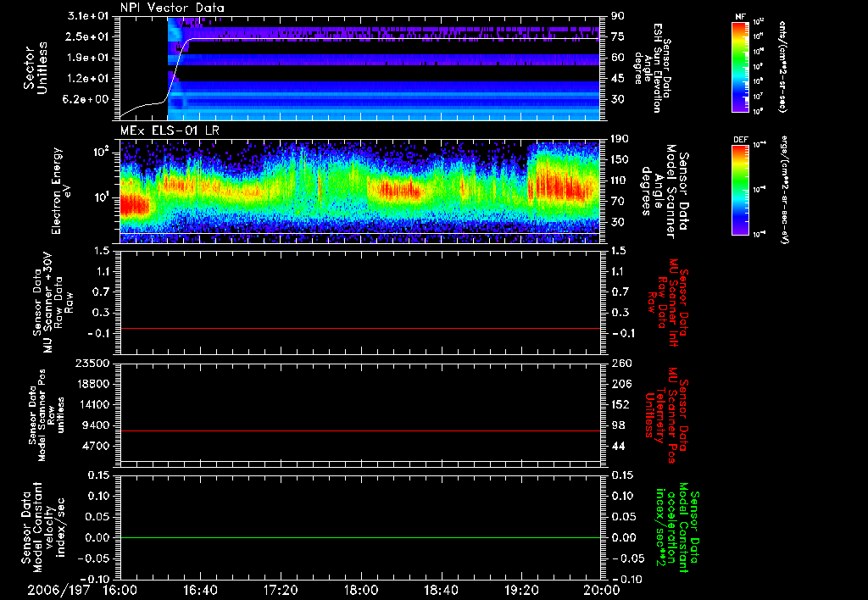Click the cnts/(cm**2-sr-sec) units label
Image resolution: width=868 pixels, height=600 pixels.
pos(782,66)
